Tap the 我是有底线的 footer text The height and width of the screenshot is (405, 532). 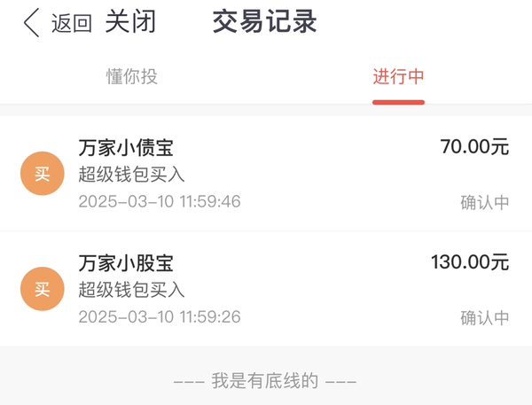coord(265,380)
